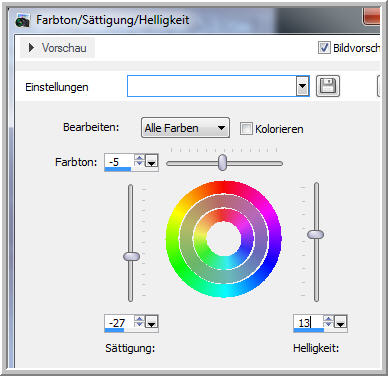
Task: Click inside the Sättigung value field showing -27
Action: point(119,322)
